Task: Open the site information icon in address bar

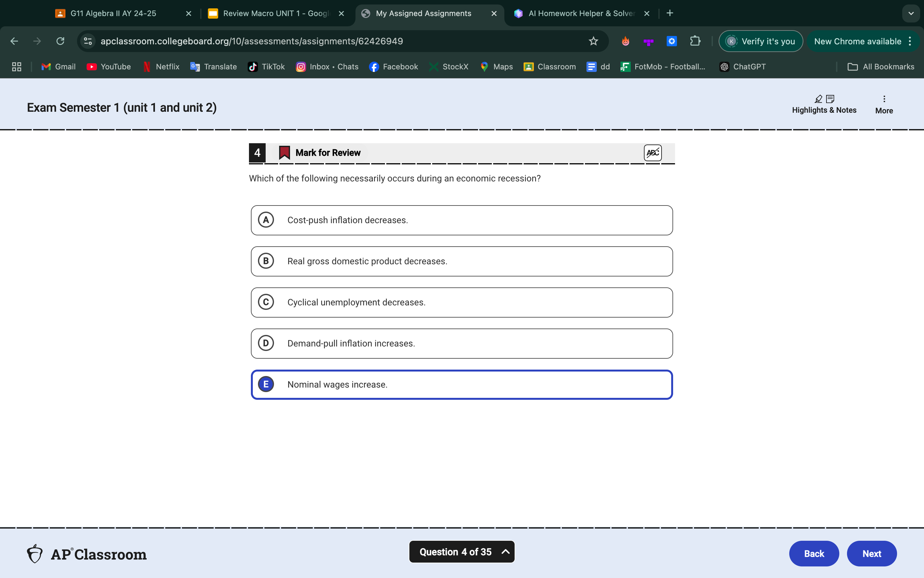Action: click(x=88, y=41)
